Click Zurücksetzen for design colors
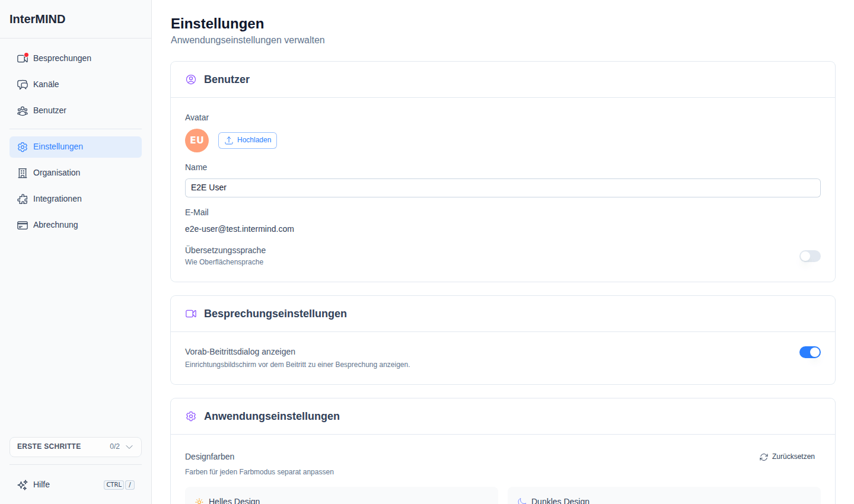 pyautogui.click(x=788, y=457)
